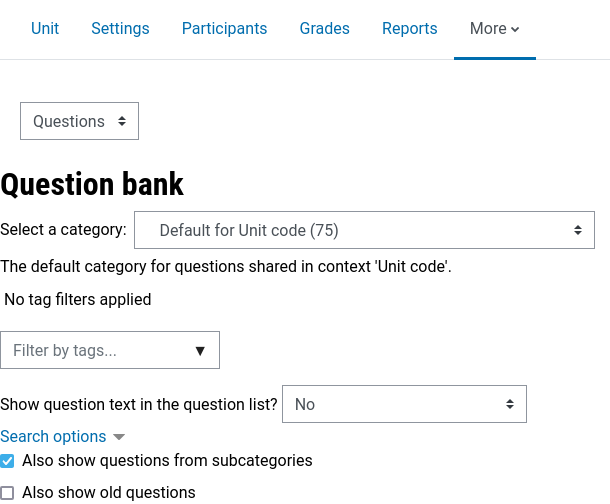Click the arrows icon beside the 'No' value
The width and height of the screenshot is (610, 504).
pyautogui.click(x=510, y=404)
